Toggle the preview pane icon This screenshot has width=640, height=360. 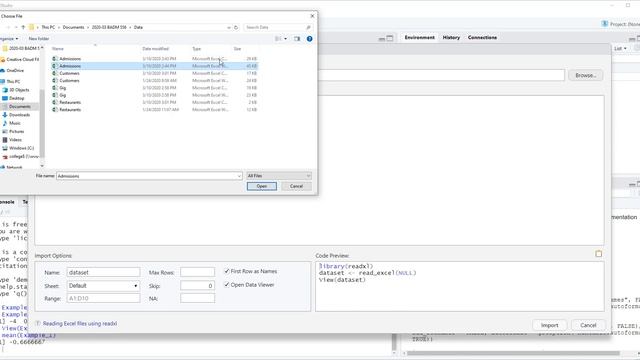(x=297, y=39)
